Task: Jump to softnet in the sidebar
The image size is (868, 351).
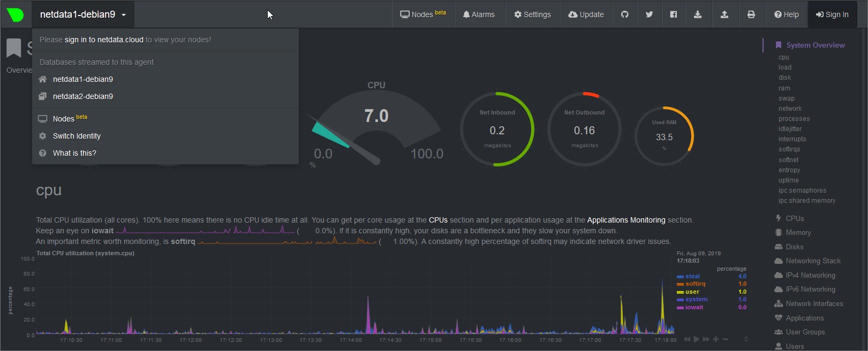Action: [788, 160]
